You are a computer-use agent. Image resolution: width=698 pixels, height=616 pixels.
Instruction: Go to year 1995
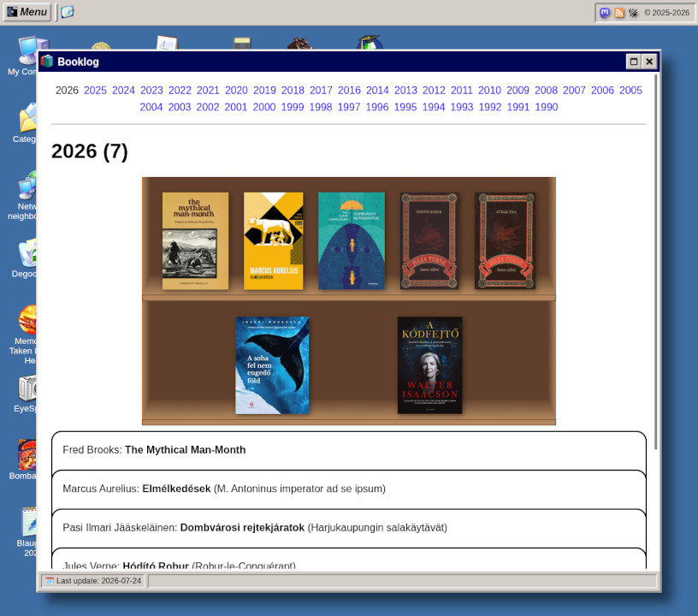pyautogui.click(x=405, y=107)
